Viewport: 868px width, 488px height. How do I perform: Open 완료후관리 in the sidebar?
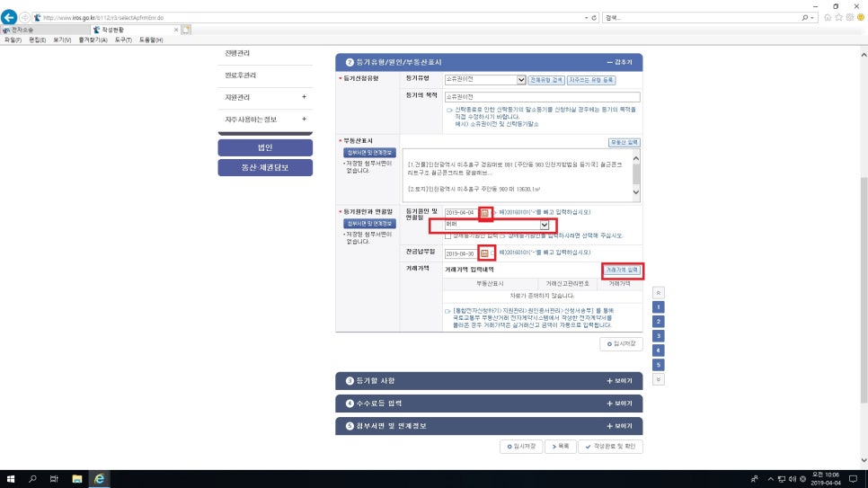tap(241, 75)
